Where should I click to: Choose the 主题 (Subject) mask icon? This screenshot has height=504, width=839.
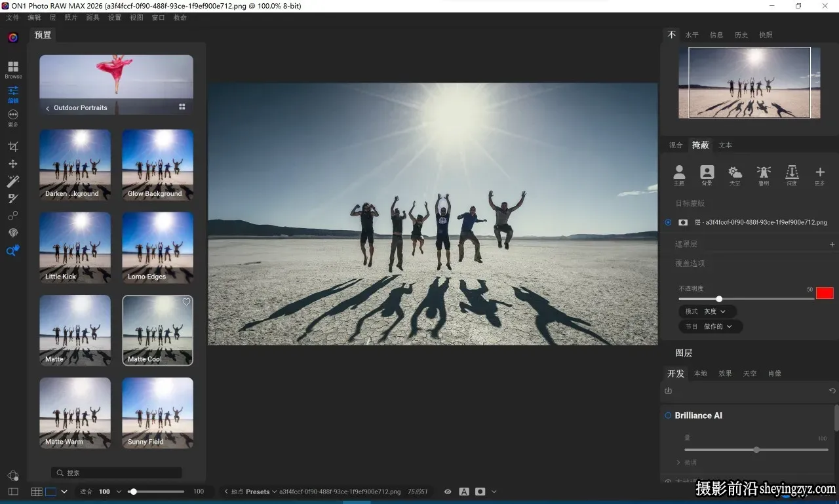(679, 175)
